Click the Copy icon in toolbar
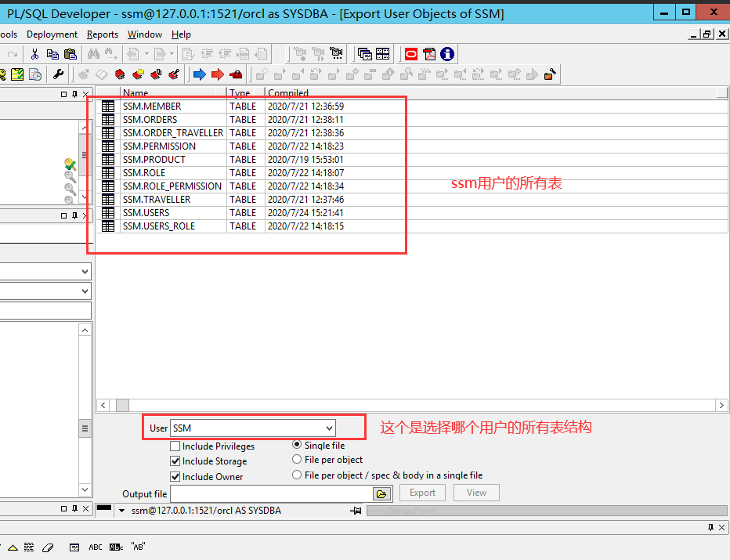The image size is (730, 560). (x=52, y=55)
